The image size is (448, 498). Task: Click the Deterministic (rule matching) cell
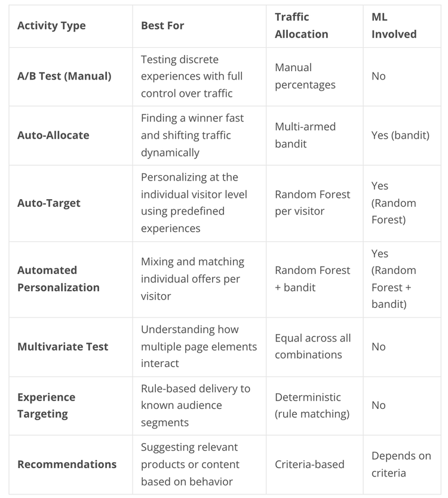click(312, 405)
